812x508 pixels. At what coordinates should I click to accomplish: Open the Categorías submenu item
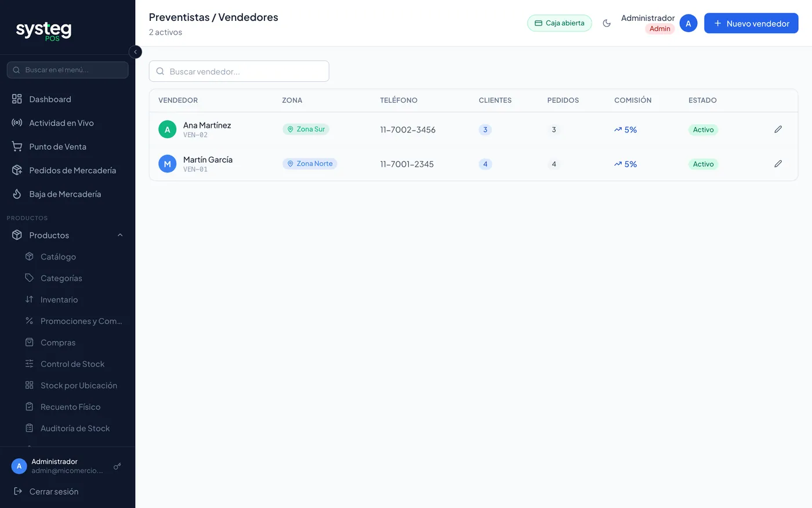point(74,278)
